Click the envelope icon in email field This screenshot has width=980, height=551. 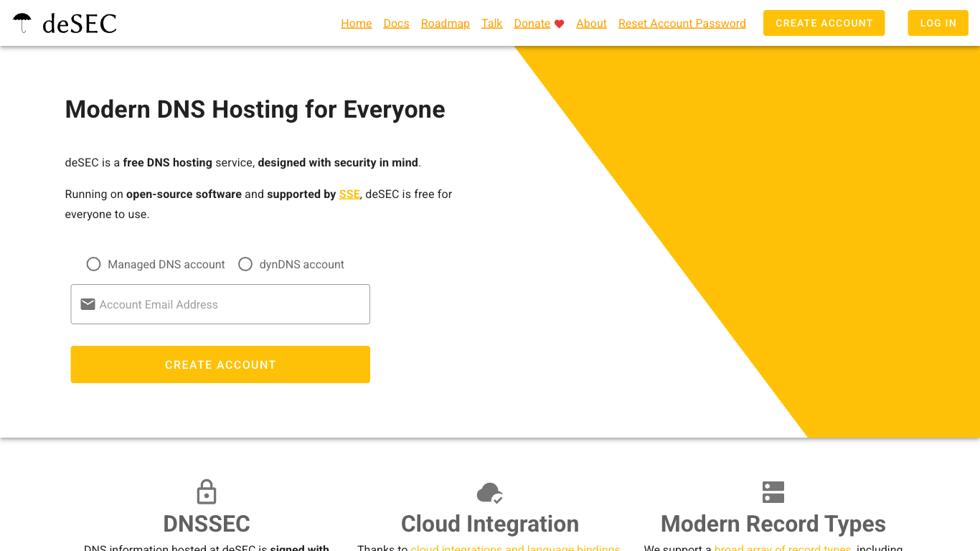pyautogui.click(x=88, y=304)
